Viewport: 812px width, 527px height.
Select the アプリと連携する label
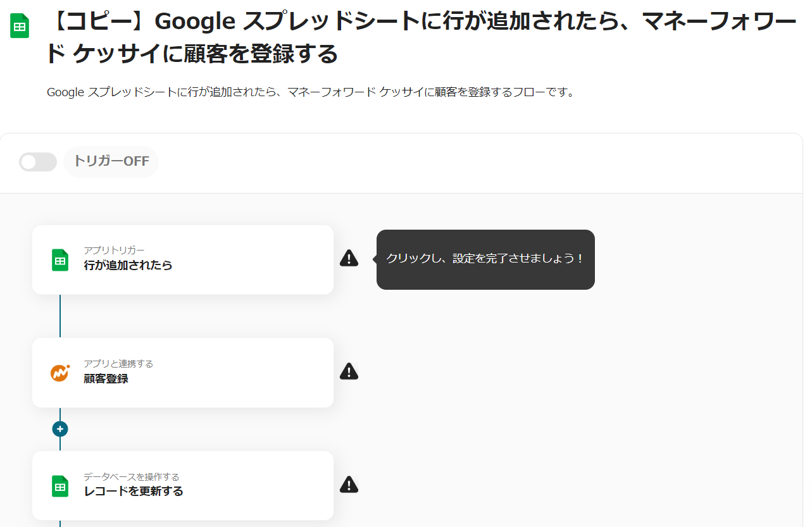click(118, 364)
